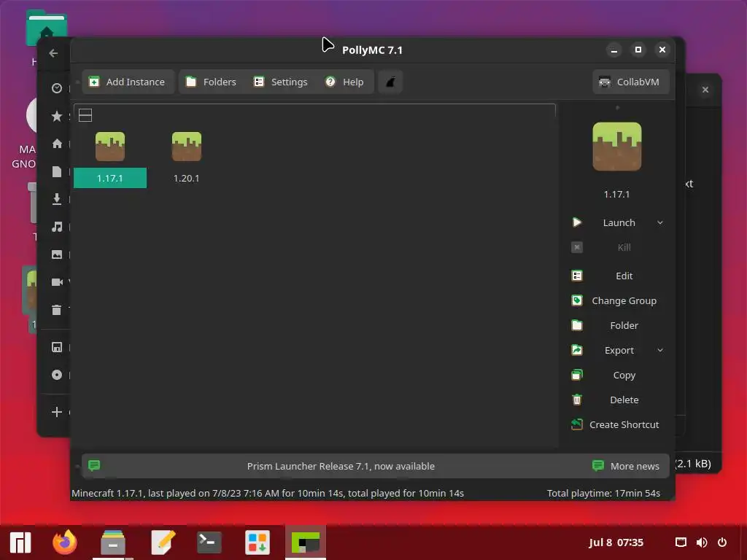Click the Edit instance button
Viewport: 747px width, 560px height.
617,276
